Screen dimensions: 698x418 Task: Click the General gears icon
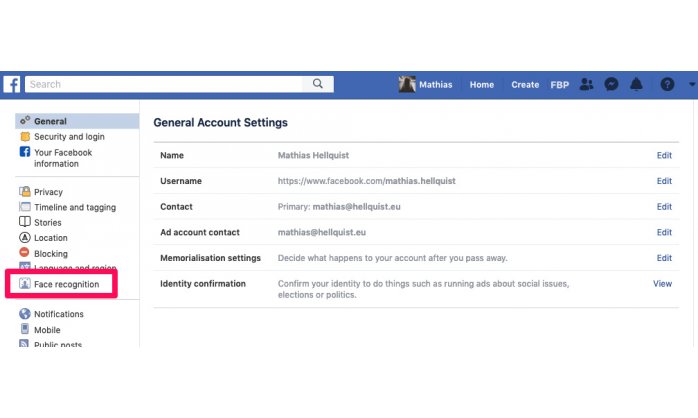tap(25, 120)
